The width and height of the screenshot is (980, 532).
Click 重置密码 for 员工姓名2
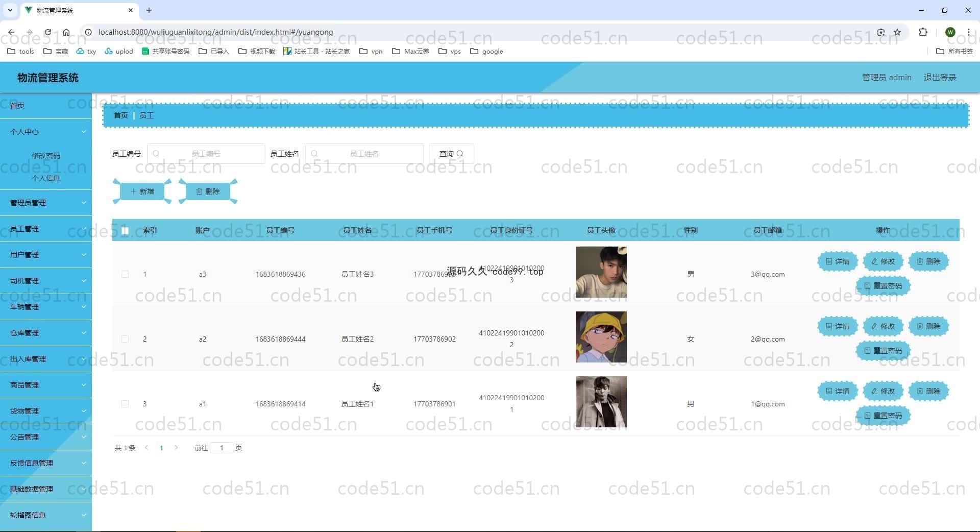(x=883, y=351)
